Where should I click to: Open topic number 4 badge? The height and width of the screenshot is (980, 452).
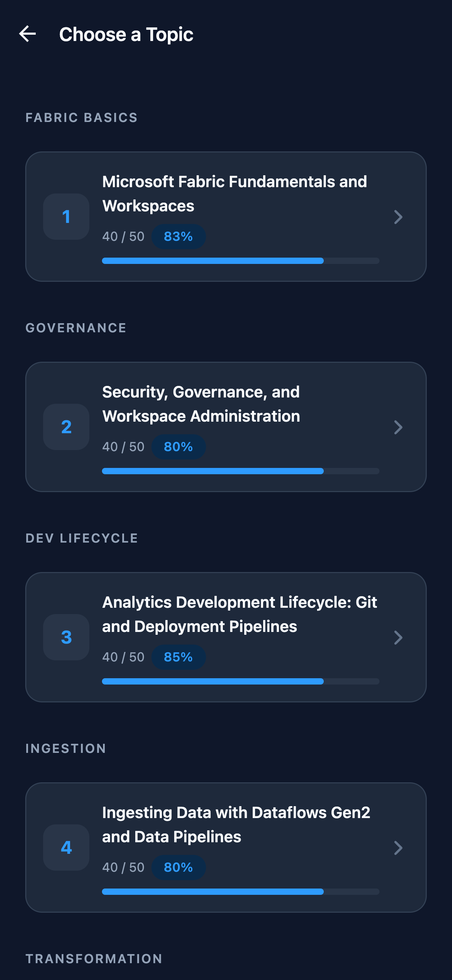(66, 848)
